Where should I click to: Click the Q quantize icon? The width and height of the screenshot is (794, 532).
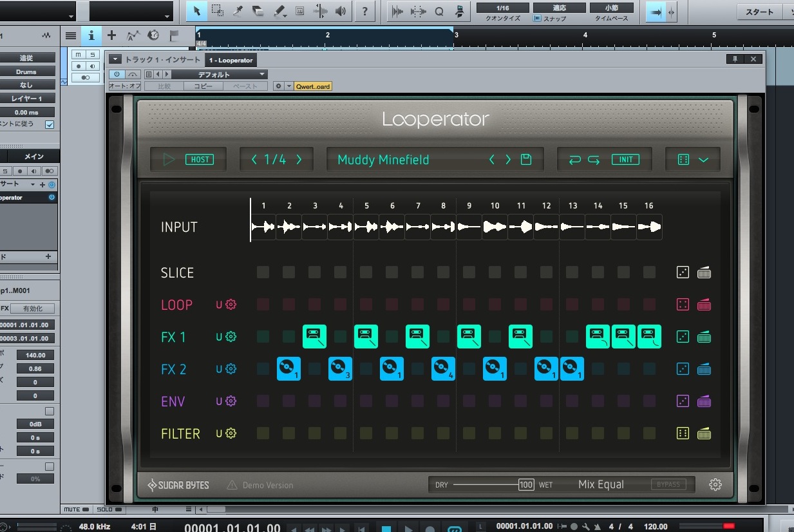[439, 11]
